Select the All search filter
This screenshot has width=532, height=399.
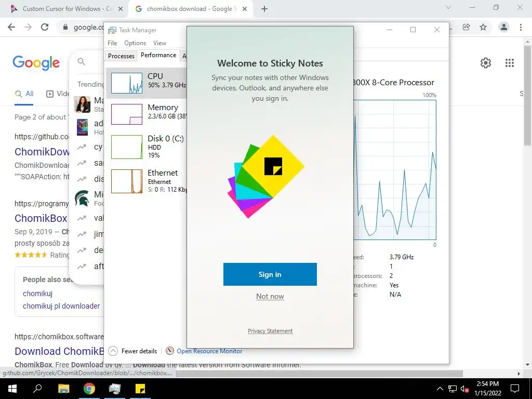point(24,94)
